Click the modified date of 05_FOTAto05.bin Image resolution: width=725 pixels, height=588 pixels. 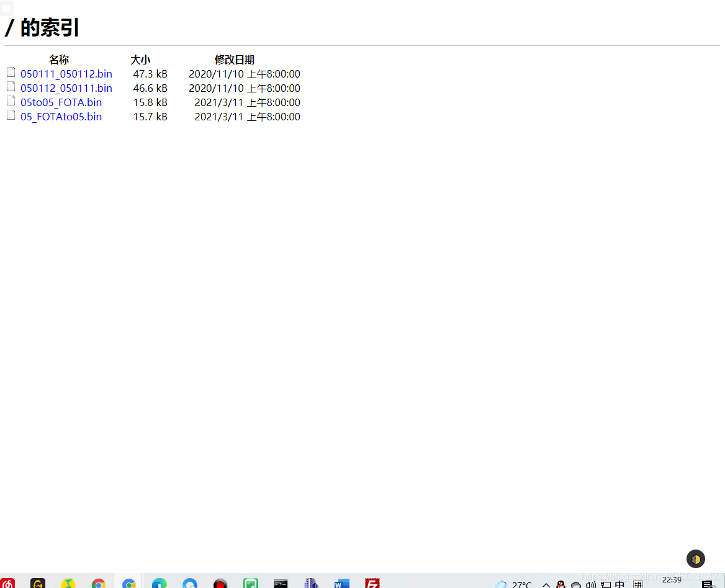(x=248, y=117)
